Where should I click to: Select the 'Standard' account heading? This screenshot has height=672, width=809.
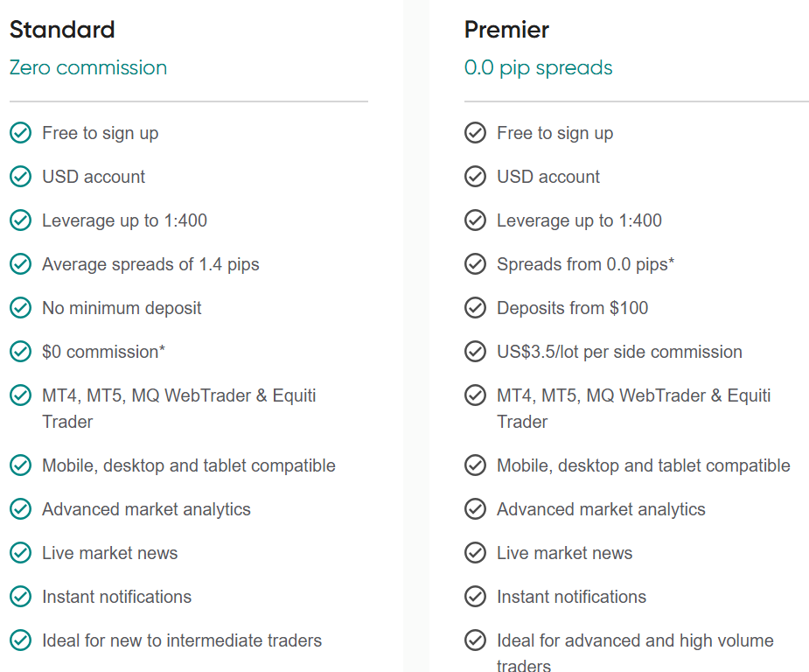coord(62,30)
